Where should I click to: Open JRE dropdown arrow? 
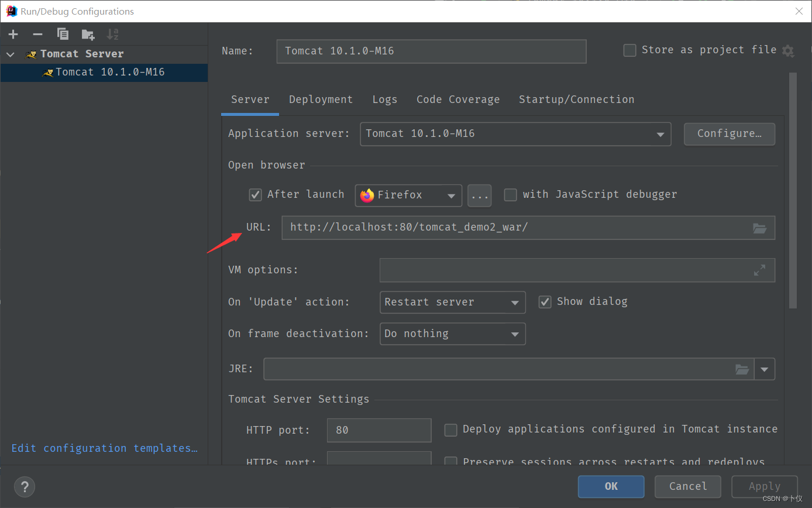point(765,370)
